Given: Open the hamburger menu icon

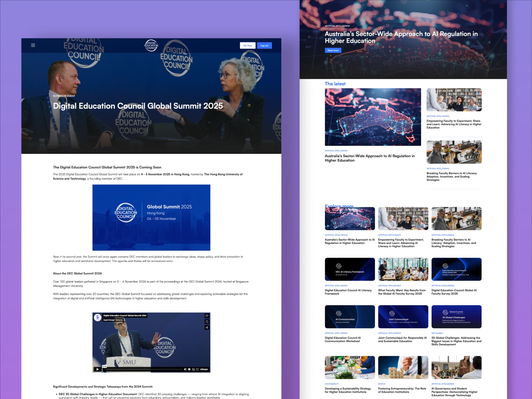Looking at the screenshot, I should pyautogui.click(x=33, y=45).
